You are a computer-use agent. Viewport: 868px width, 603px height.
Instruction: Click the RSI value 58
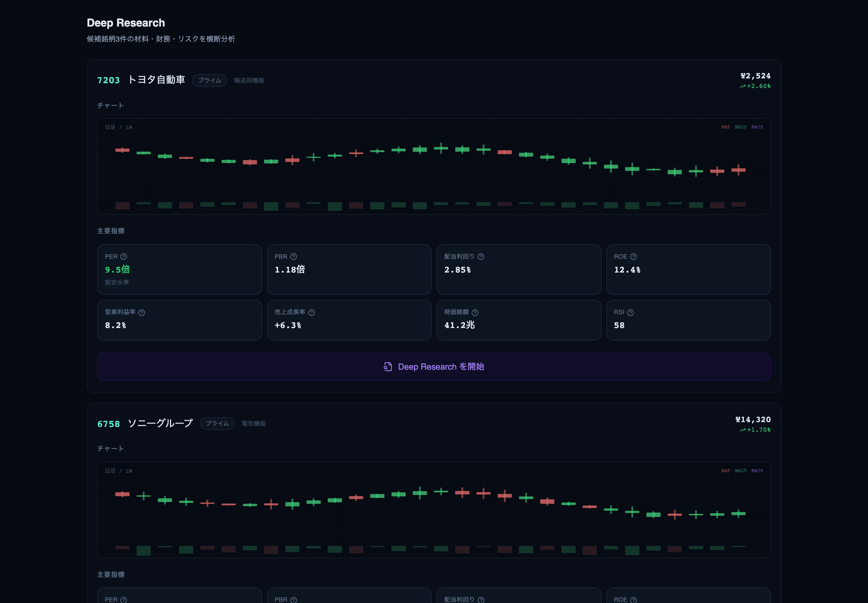(x=619, y=325)
